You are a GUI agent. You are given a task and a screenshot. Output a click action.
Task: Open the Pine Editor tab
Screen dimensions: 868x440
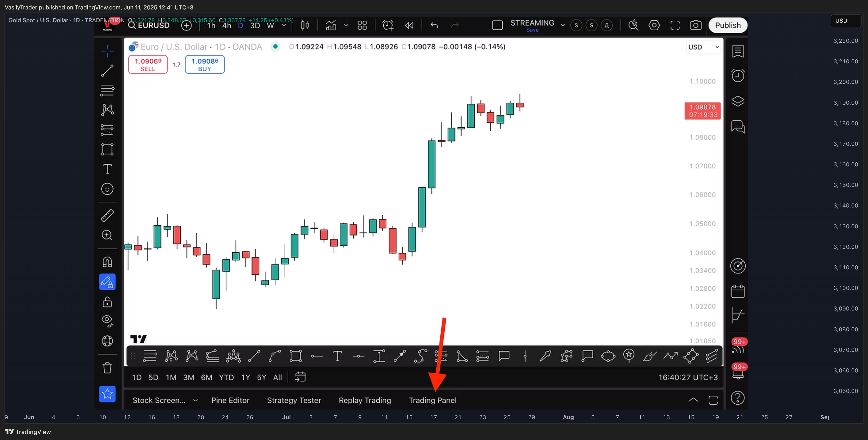tap(230, 400)
